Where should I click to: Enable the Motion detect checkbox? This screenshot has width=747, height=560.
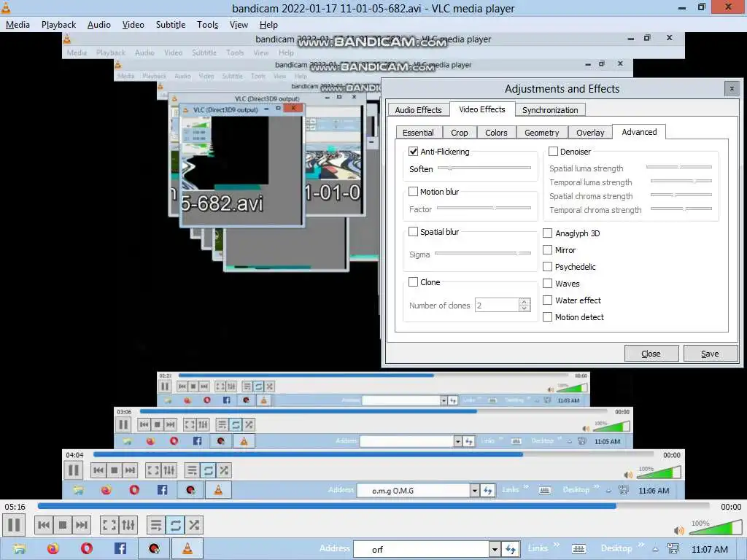pos(547,316)
